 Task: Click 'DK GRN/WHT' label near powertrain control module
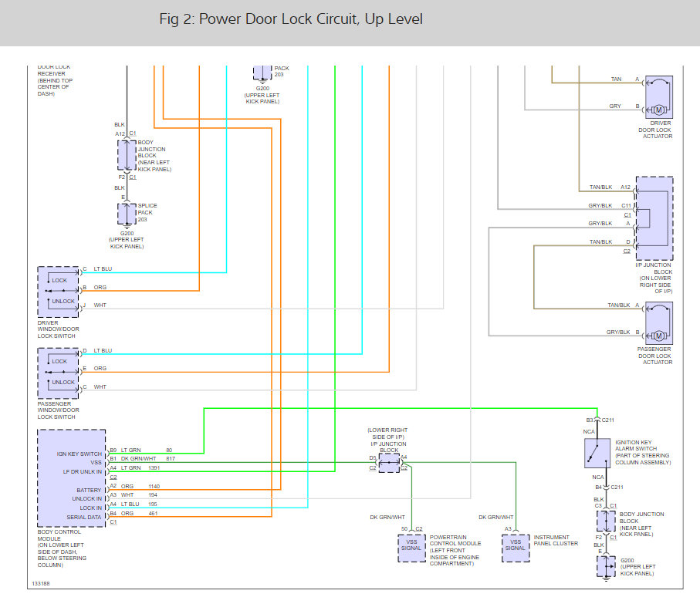tap(387, 517)
